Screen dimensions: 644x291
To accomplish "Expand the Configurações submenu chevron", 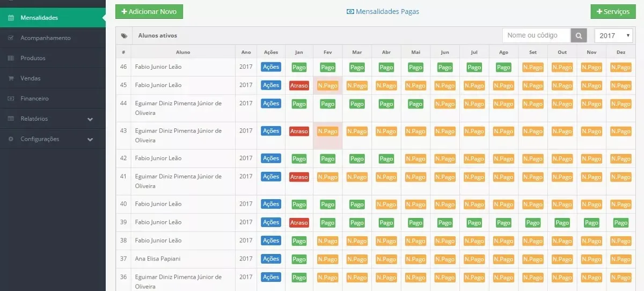I will click(x=90, y=139).
